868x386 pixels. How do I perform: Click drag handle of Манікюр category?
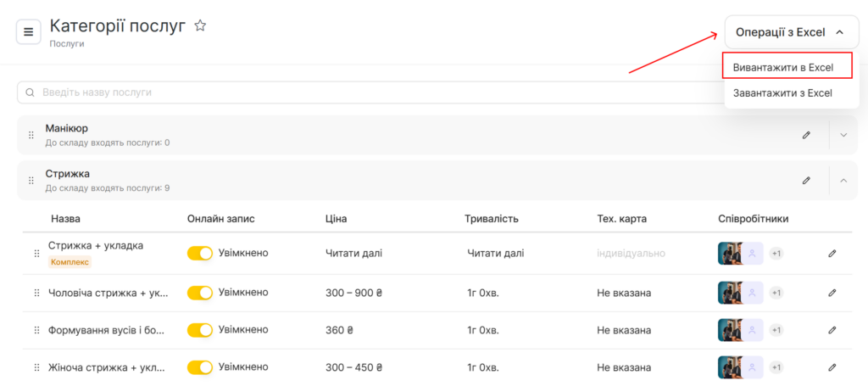[31, 135]
